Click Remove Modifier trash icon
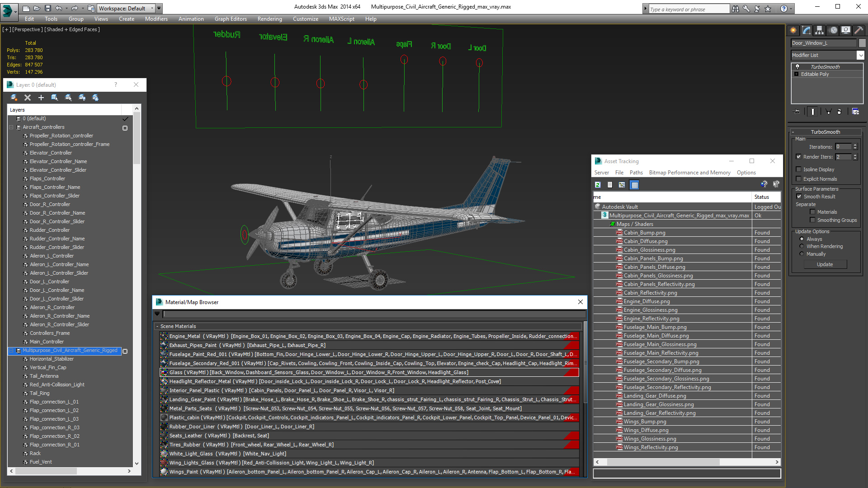This screenshot has width=868, height=488. click(840, 112)
